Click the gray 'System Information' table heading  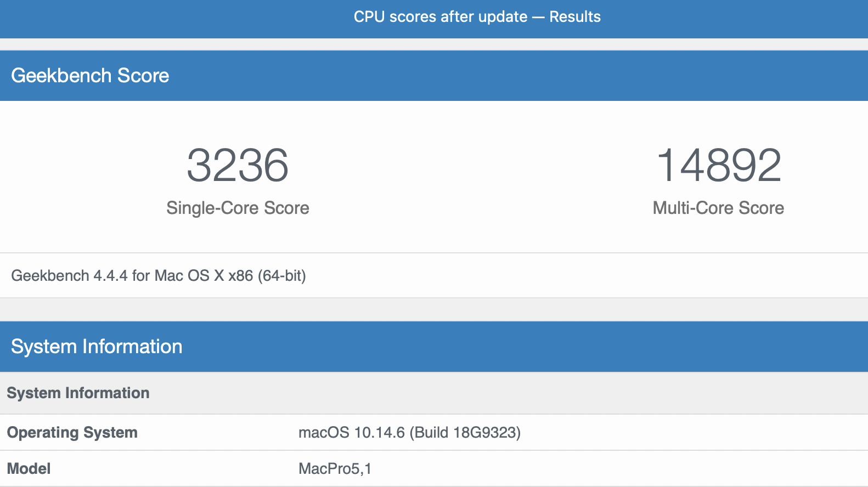point(78,393)
